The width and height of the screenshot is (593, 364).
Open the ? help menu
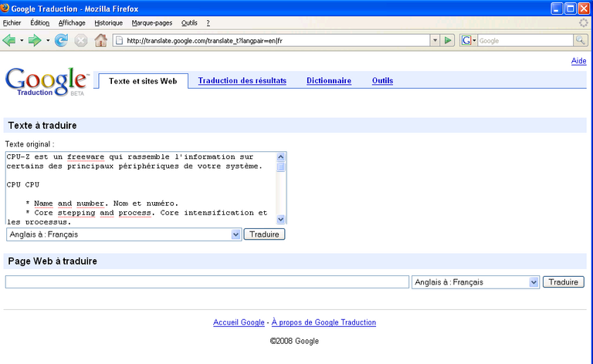pyautogui.click(x=208, y=22)
